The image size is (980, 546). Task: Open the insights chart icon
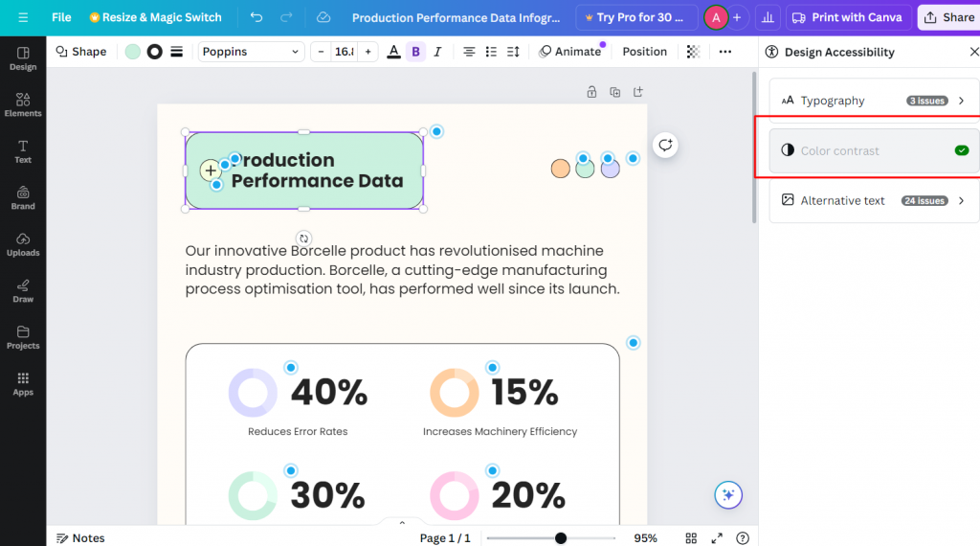[x=768, y=17]
